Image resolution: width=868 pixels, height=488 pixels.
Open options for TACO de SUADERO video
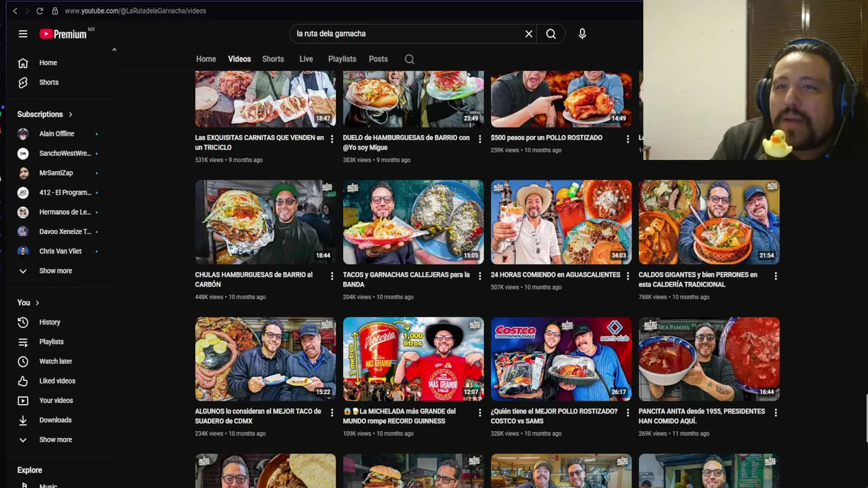point(332,412)
